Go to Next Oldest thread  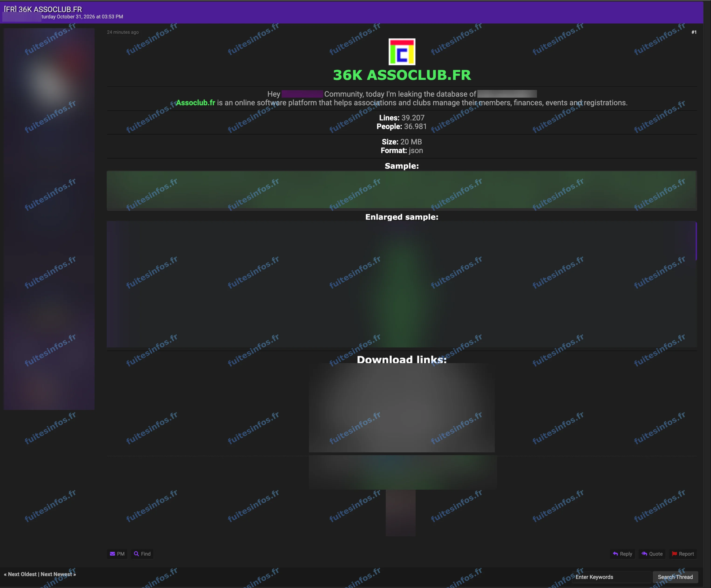(x=22, y=574)
